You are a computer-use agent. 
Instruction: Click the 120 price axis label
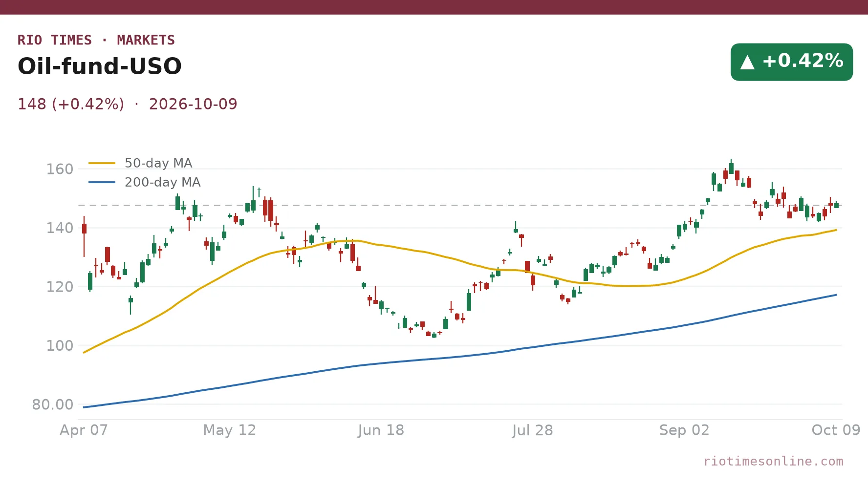pyautogui.click(x=60, y=287)
